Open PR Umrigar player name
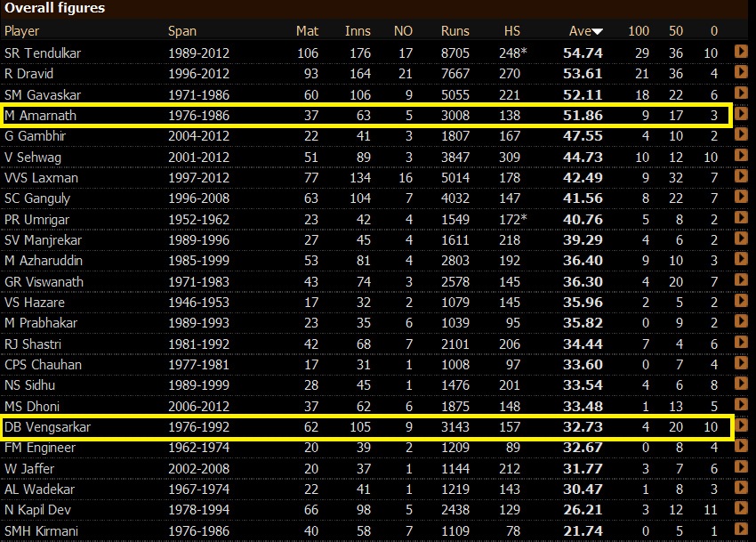 [x=37, y=220]
